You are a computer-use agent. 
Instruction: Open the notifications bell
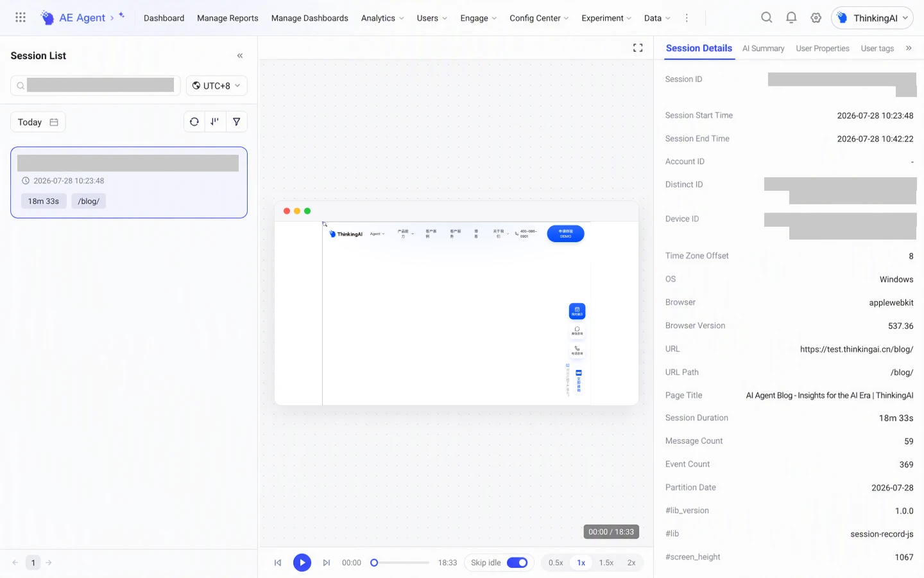791,17
